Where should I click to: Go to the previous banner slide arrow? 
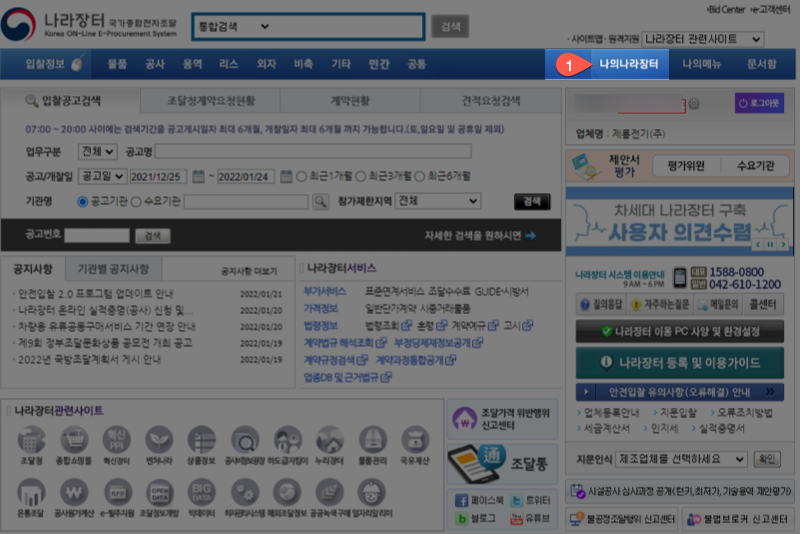point(758,244)
